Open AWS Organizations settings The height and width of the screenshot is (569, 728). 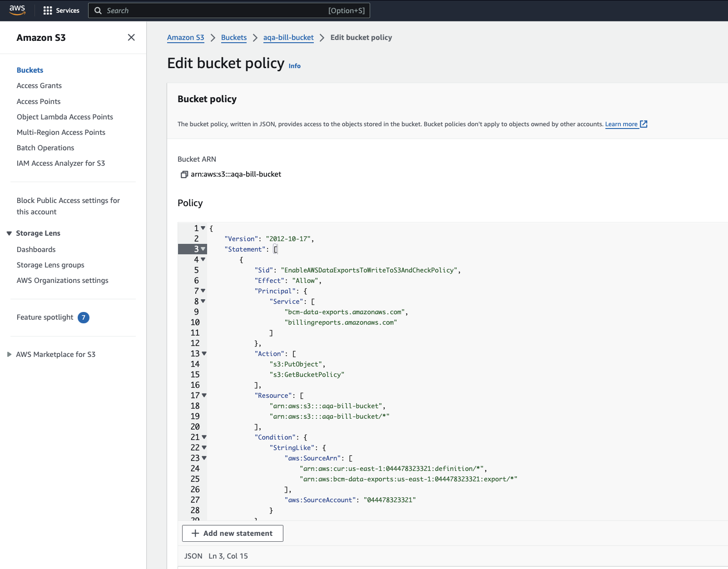pyautogui.click(x=63, y=281)
